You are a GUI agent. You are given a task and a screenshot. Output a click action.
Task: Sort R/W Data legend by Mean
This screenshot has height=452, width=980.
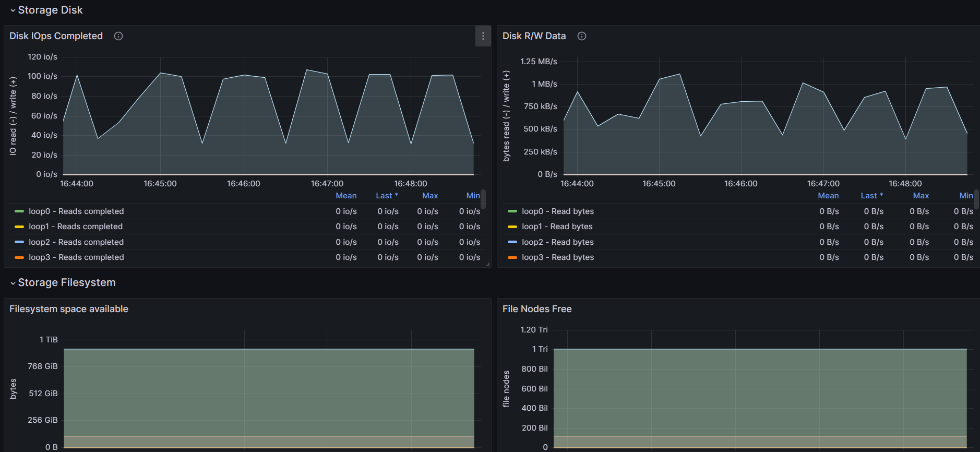[828, 196]
